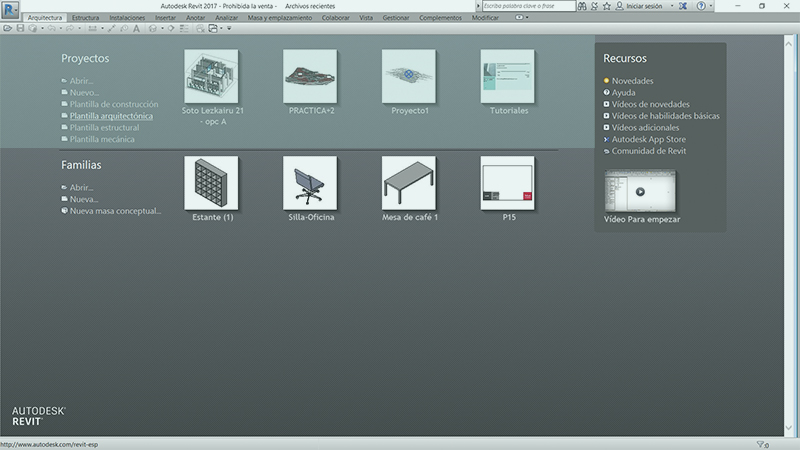This screenshot has height=450, width=800.
Task: Open the Vista ribbon tab
Action: pyautogui.click(x=366, y=17)
